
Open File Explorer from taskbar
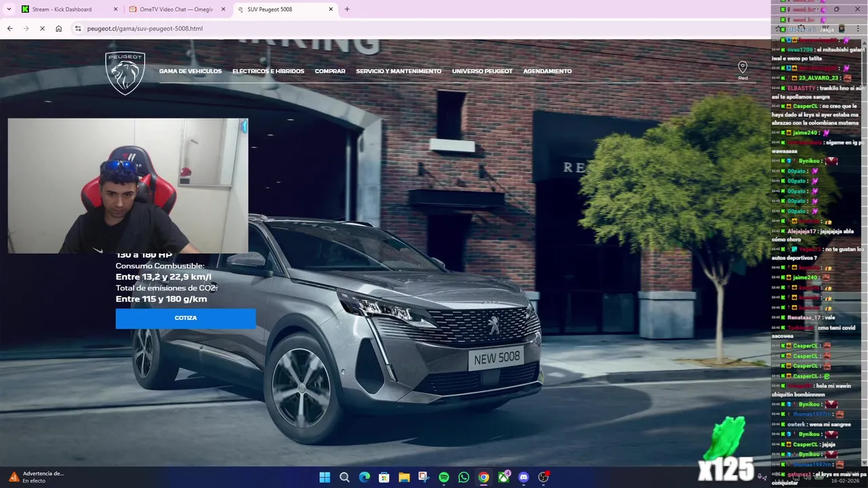click(x=404, y=477)
